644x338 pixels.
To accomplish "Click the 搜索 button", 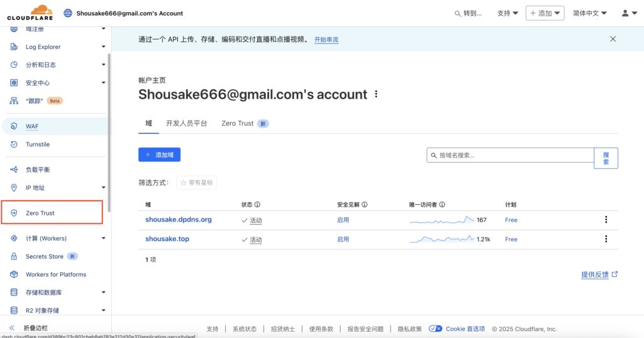I will (x=606, y=158).
